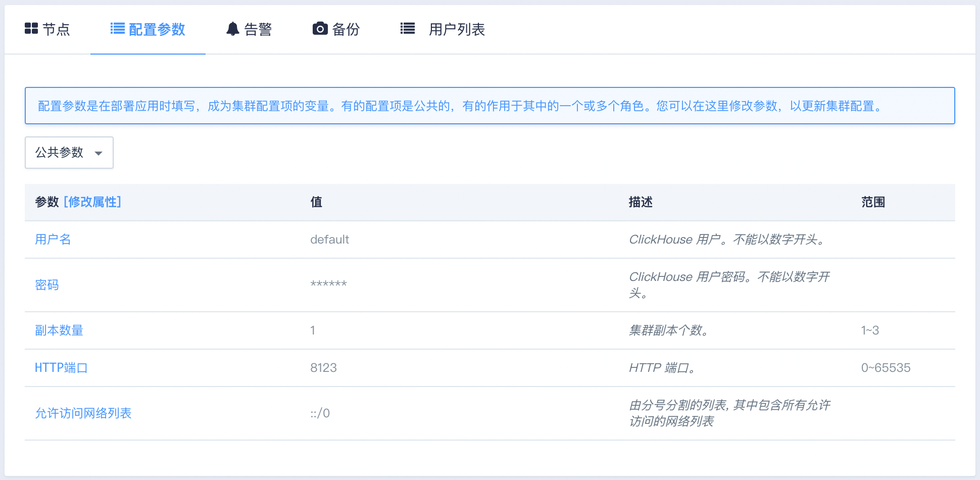Click the 密码 parameter link
This screenshot has width=980, height=480.
[47, 285]
